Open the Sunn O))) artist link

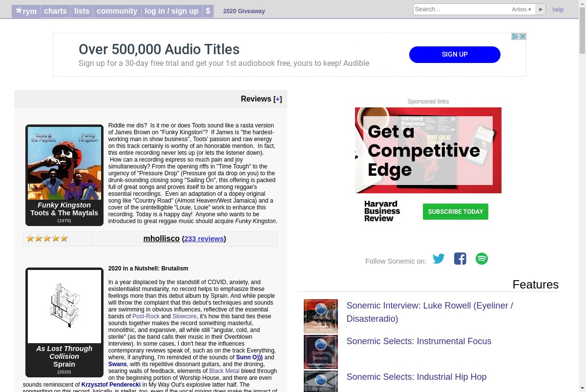tap(249, 357)
